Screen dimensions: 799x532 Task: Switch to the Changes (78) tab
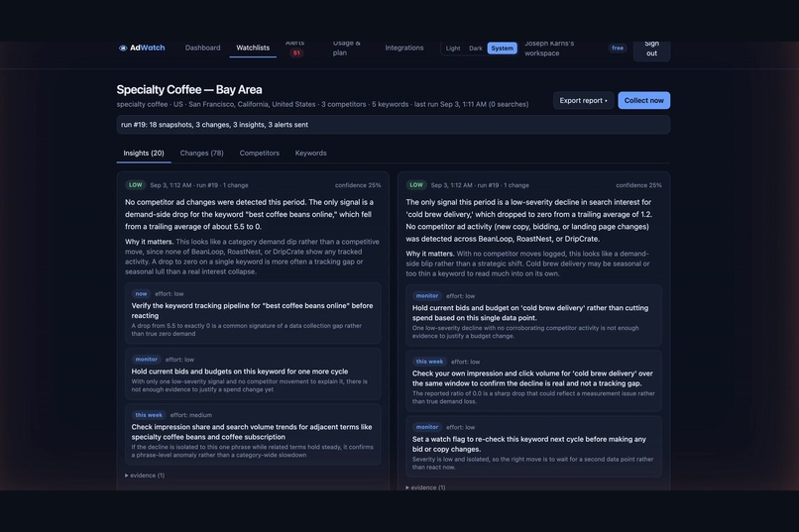point(202,154)
